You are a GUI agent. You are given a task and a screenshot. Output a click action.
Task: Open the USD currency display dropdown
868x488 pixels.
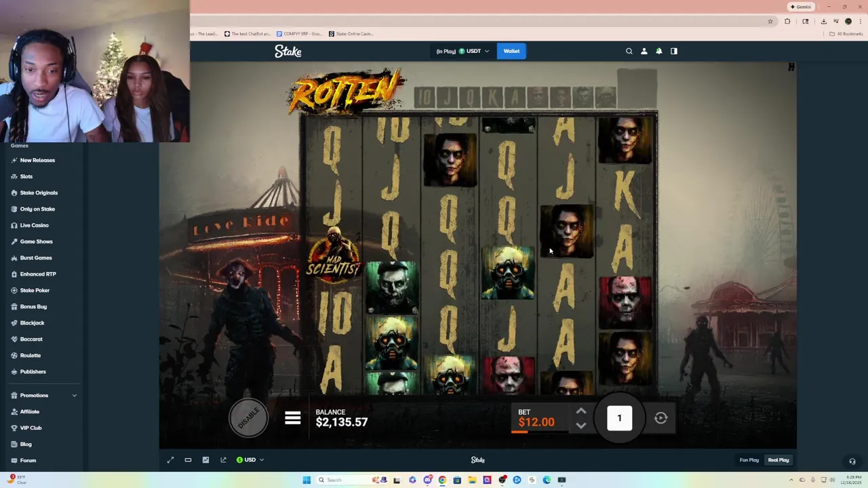(250, 460)
